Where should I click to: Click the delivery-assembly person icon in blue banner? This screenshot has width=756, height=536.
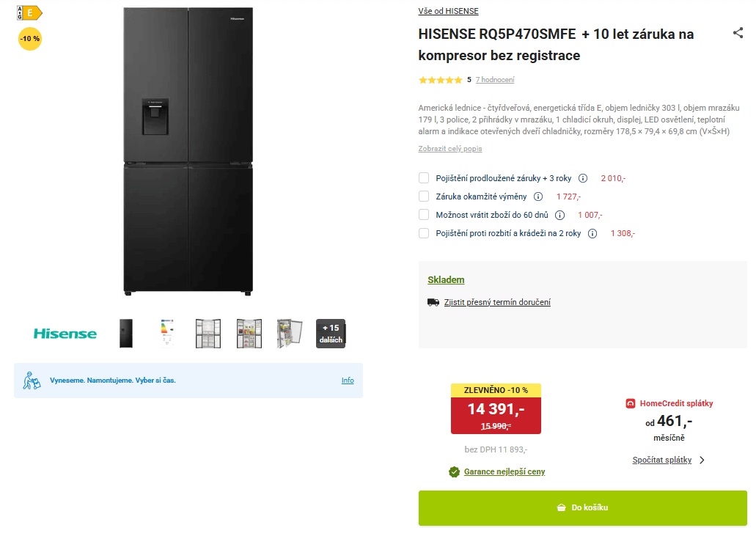(x=30, y=380)
